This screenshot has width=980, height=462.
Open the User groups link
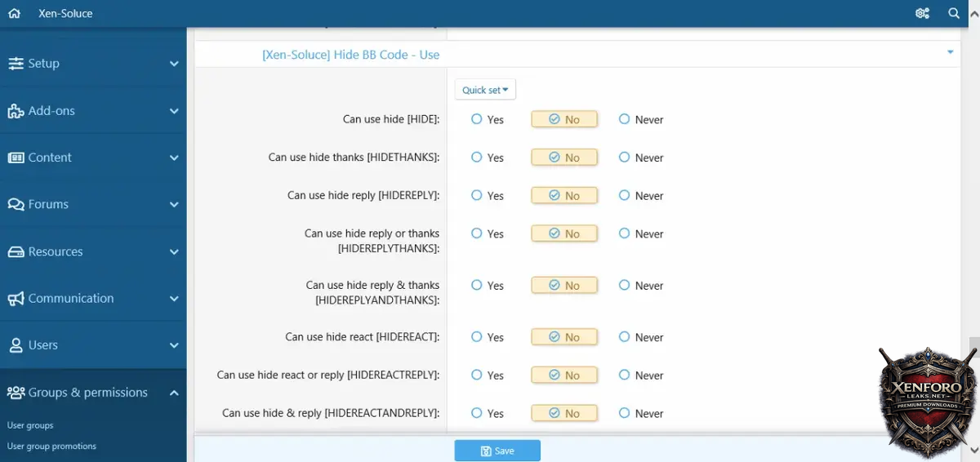[30, 425]
